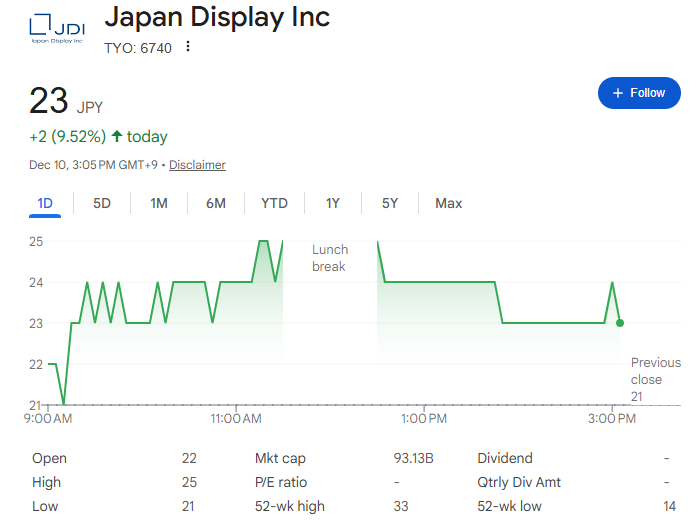Click the 11:00 AM point on chart axis
Screen dimensions: 695x531
[236, 418]
